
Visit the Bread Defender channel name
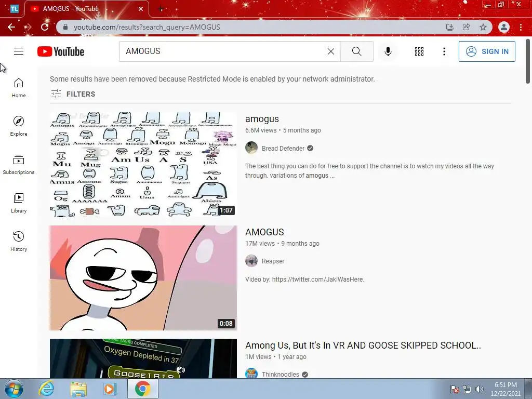283,148
